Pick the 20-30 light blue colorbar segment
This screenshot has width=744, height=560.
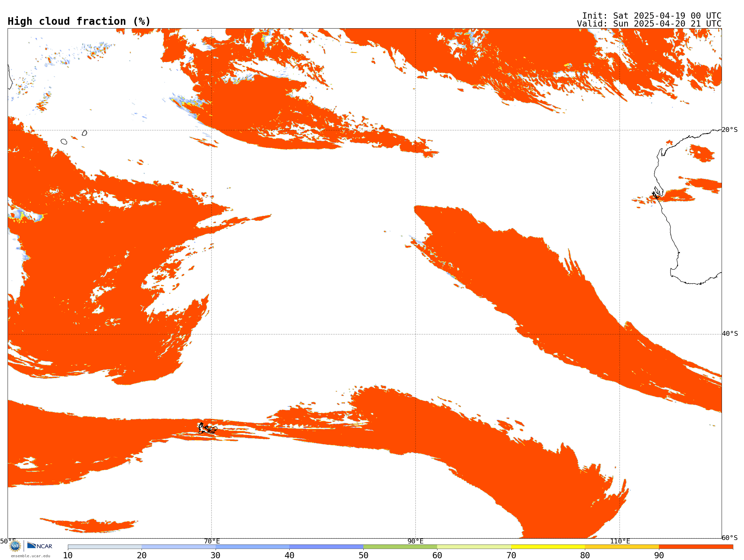click(x=178, y=547)
